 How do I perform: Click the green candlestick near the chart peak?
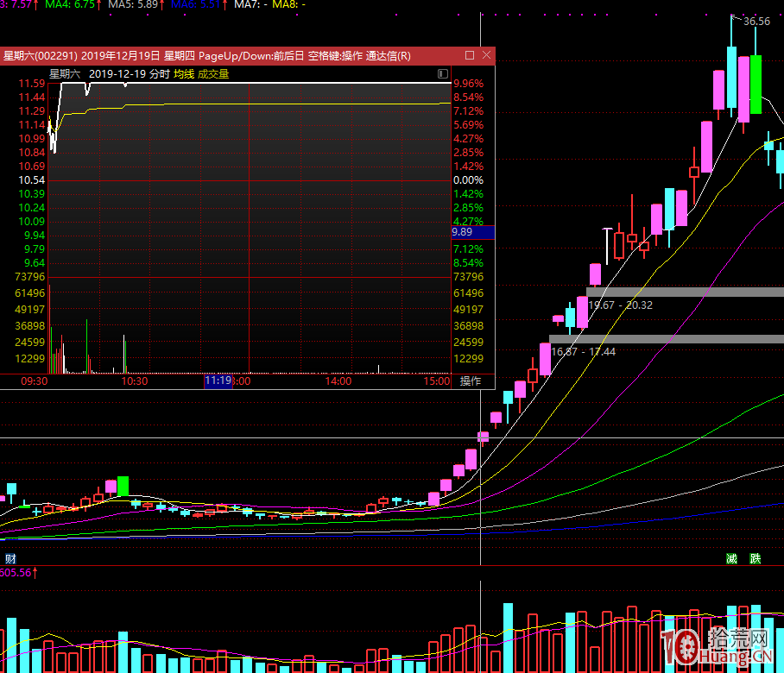point(756,84)
